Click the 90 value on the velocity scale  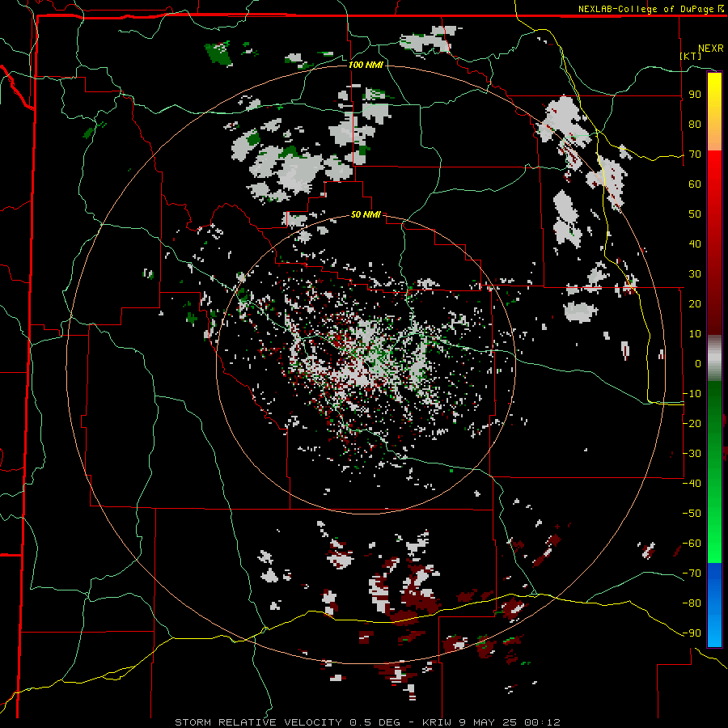695,95
